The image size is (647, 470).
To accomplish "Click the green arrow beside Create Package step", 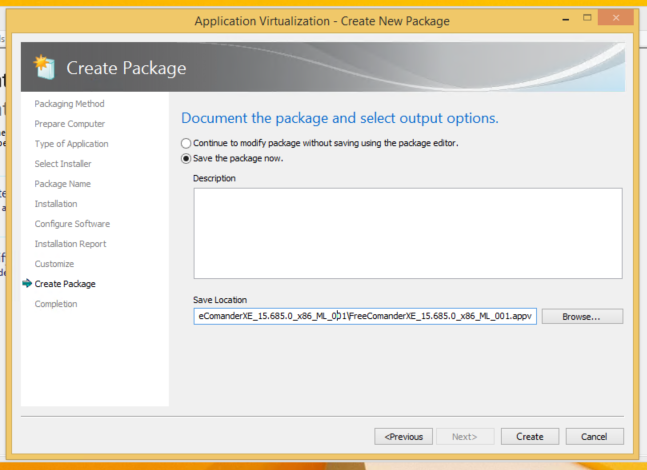I will pyautogui.click(x=26, y=284).
